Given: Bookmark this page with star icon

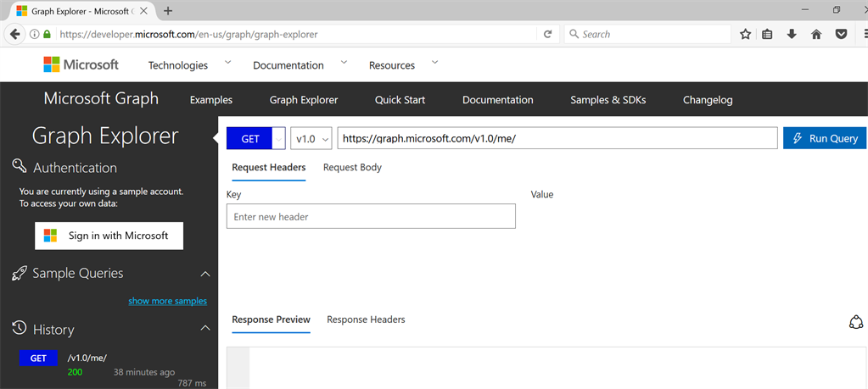Looking at the screenshot, I should (x=745, y=34).
